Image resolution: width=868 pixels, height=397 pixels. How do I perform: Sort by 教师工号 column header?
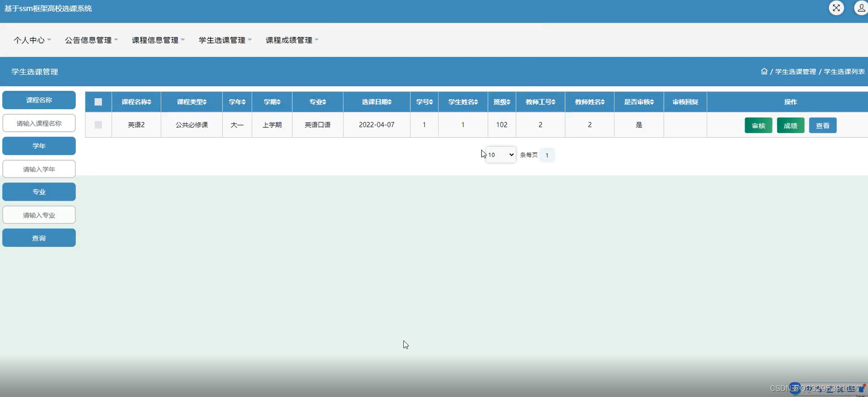click(540, 102)
